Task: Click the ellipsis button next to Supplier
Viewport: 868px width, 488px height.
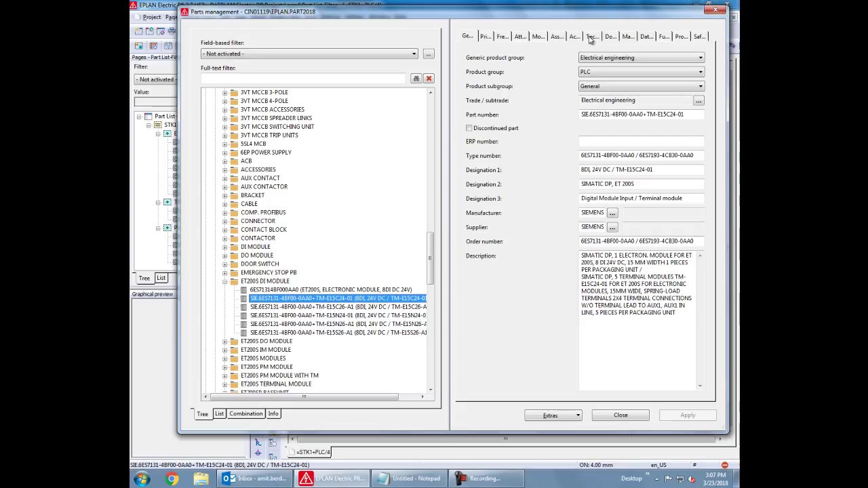Action: click(x=612, y=227)
